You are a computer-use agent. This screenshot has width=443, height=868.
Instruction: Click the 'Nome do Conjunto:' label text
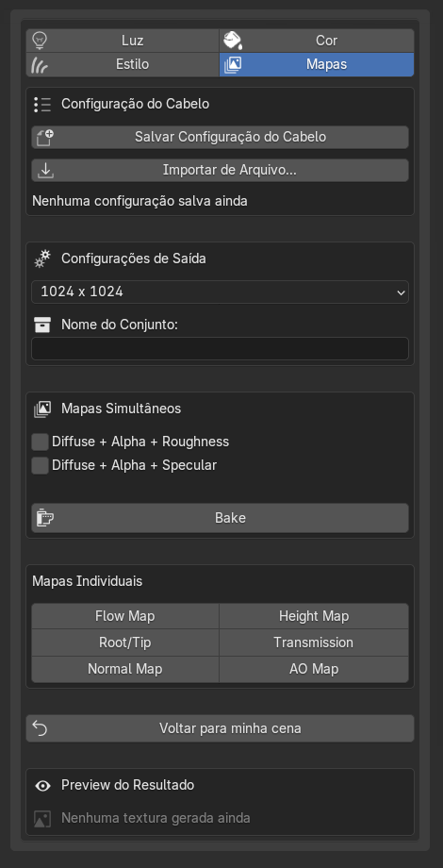click(x=120, y=325)
